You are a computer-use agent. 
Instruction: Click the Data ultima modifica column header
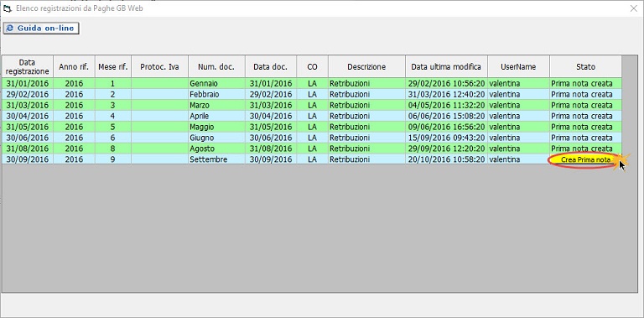click(446, 66)
